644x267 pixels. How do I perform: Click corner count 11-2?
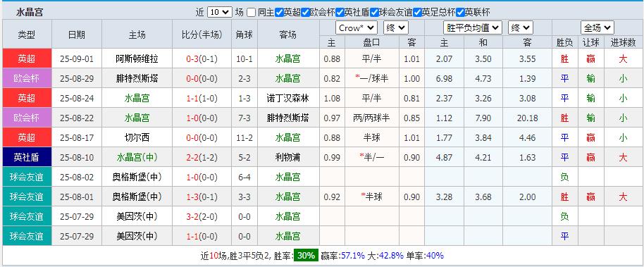coord(244,137)
